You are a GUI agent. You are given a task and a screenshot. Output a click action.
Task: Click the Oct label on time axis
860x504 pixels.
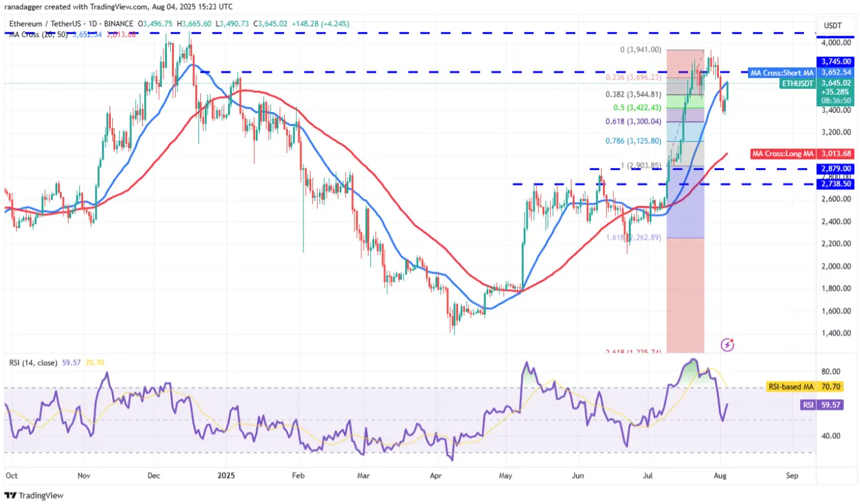pos(11,476)
